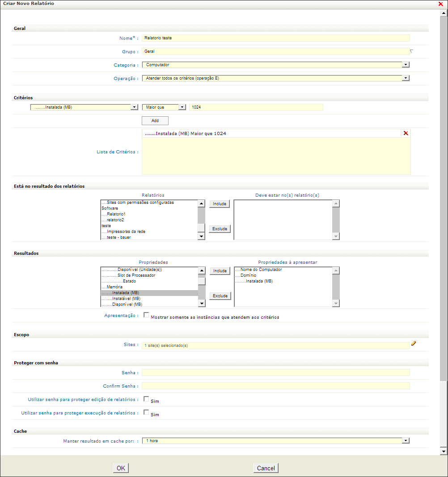Select 'Instalável (MB)' property
This screenshot has width=448, height=477.
pos(149,299)
